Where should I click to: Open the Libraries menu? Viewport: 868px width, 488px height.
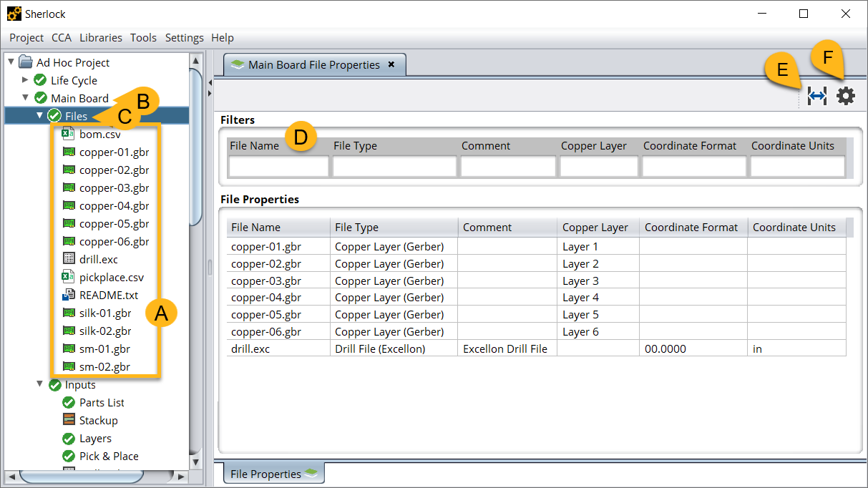[100, 37]
